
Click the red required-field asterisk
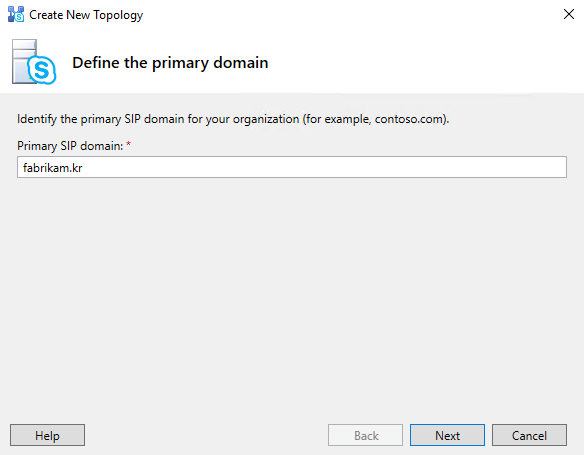128,143
